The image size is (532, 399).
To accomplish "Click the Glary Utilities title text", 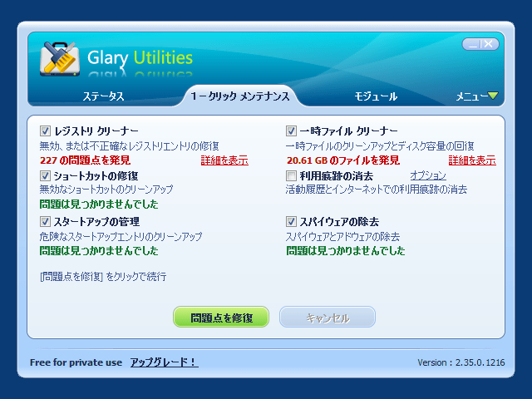I will point(140,57).
